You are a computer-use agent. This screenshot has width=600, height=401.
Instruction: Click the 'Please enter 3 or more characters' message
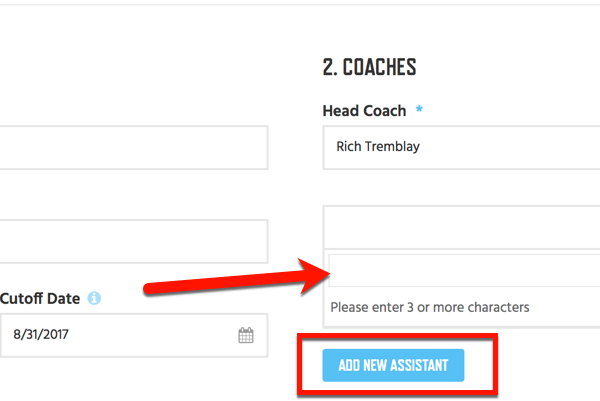pos(430,307)
